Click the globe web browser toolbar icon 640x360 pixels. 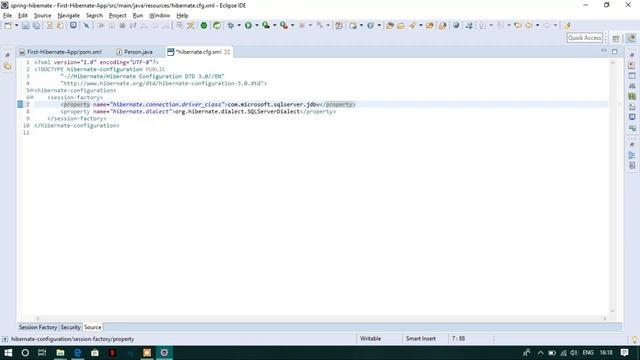[456, 25]
